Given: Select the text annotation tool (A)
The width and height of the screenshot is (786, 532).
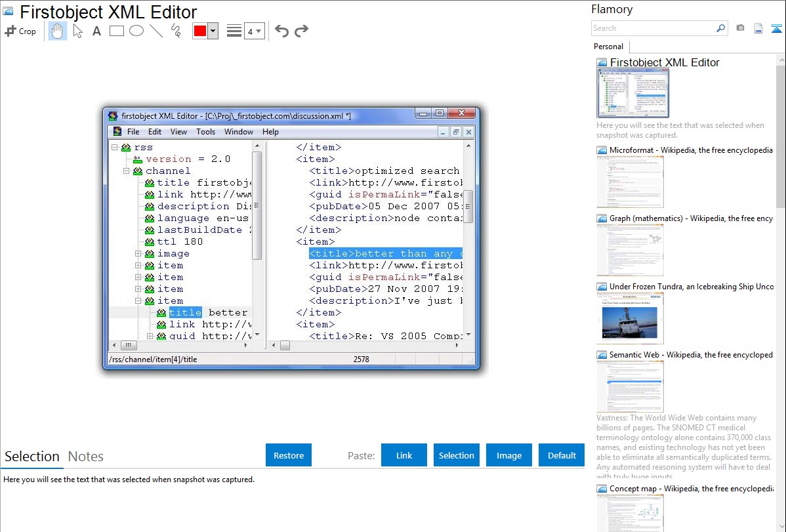Looking at the screenshot, I should click(x=96, y=31).
